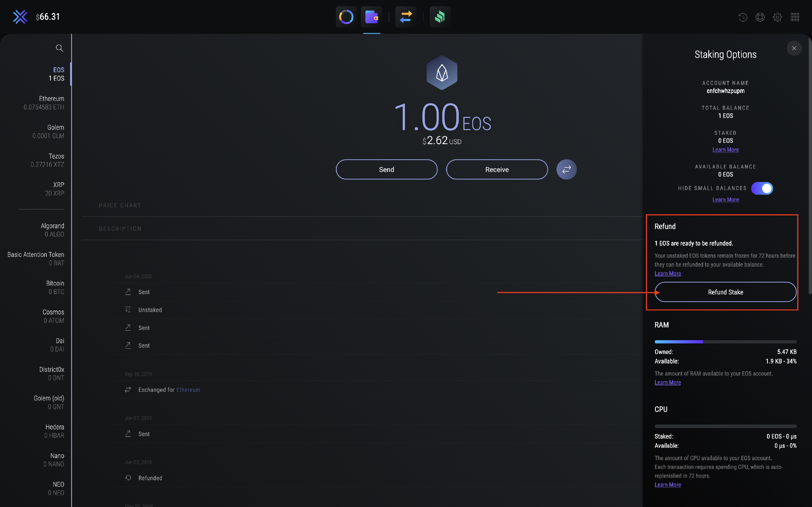Expand the Unstaked transaction row

(150, 310)
